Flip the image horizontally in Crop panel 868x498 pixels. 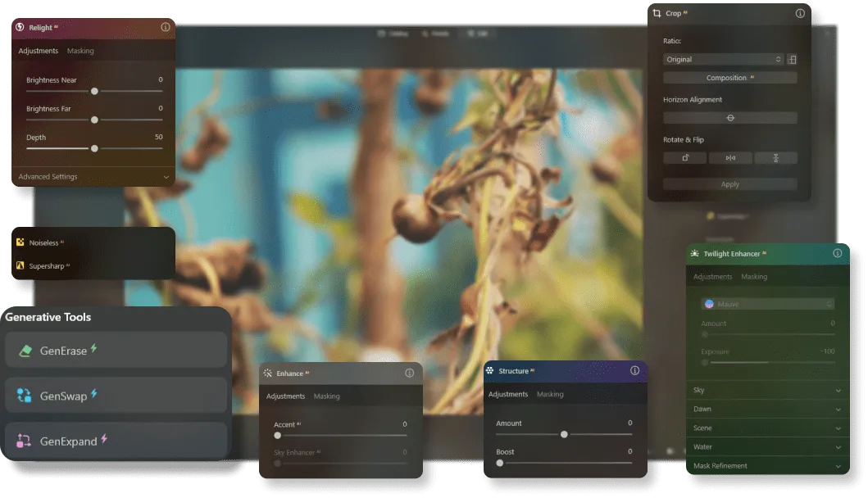pyautogui.click(x=730, y=158)
